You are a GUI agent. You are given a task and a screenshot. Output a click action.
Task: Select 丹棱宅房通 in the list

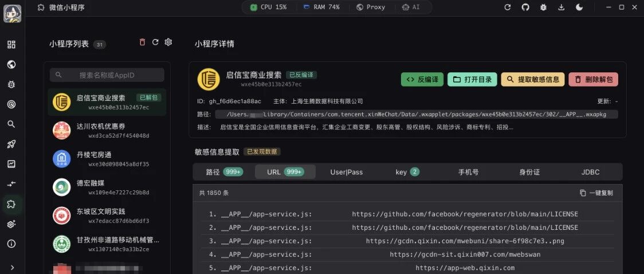(x=107, y=159)
